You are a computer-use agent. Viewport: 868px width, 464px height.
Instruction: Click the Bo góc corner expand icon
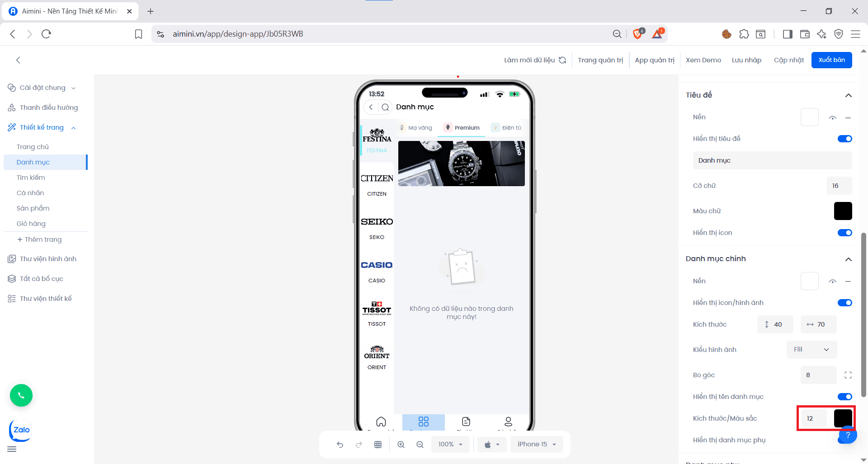(848, 375)
